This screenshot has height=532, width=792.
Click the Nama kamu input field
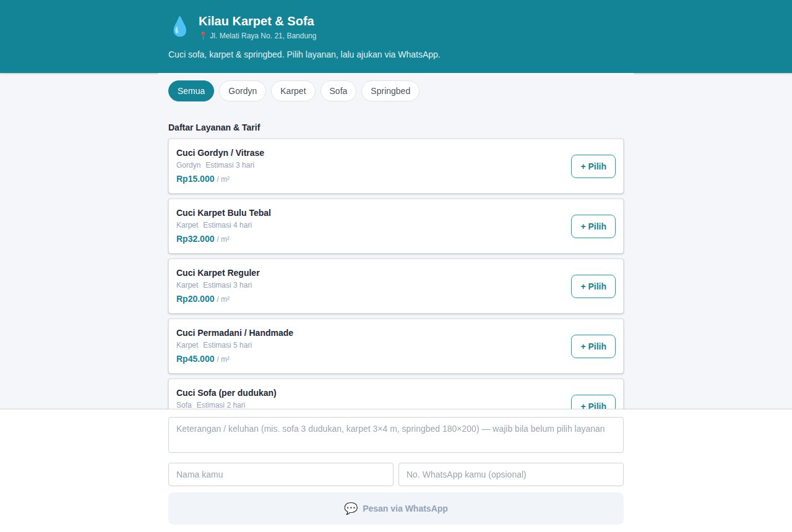point(281,474)
